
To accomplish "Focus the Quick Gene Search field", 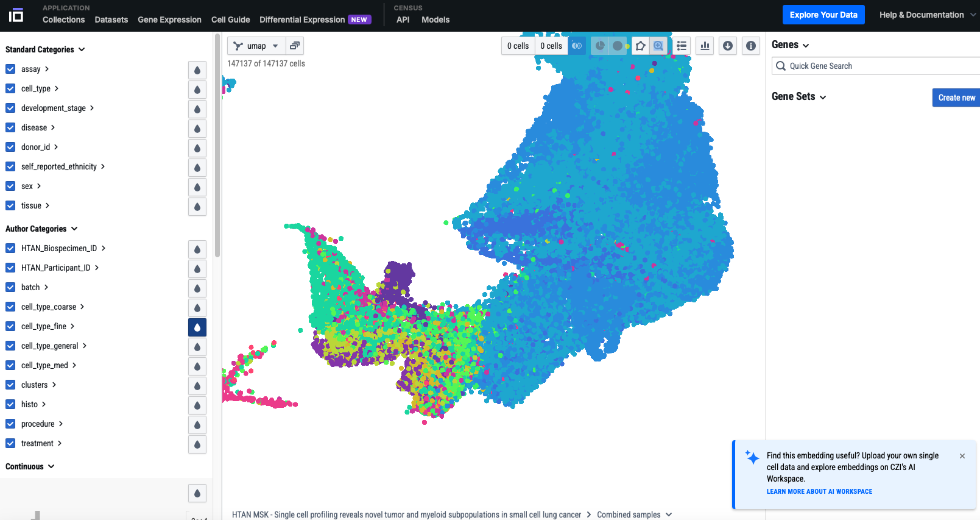I will pos(877,66).
